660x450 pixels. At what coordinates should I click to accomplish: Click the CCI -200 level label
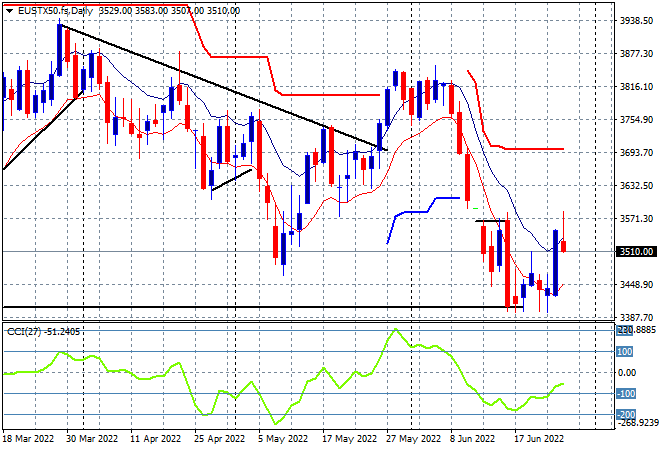tap(625, 415)
